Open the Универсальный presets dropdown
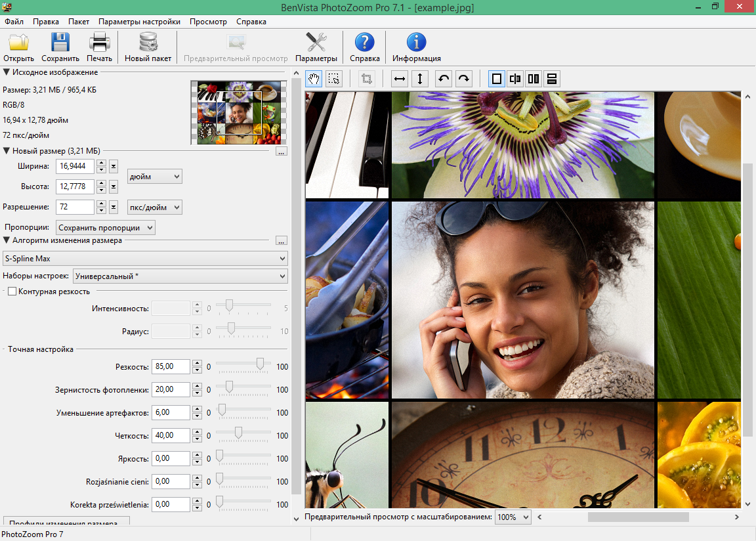756x541 pixels. [180, 276]
